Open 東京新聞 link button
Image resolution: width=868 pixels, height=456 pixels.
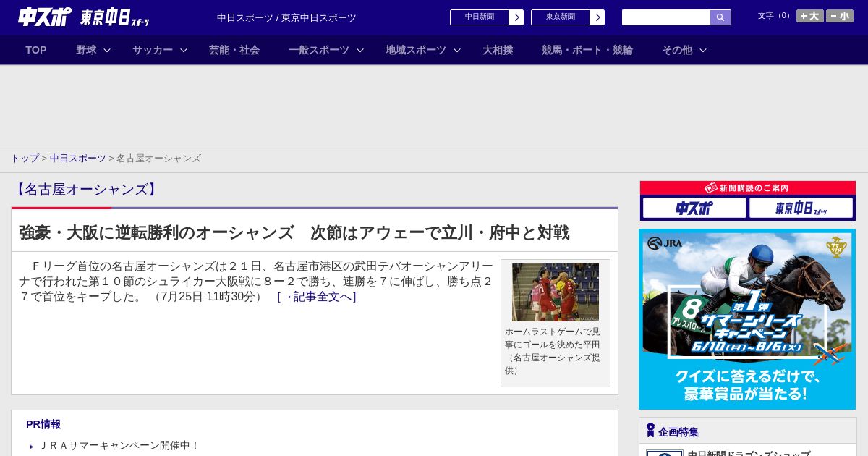561,17
